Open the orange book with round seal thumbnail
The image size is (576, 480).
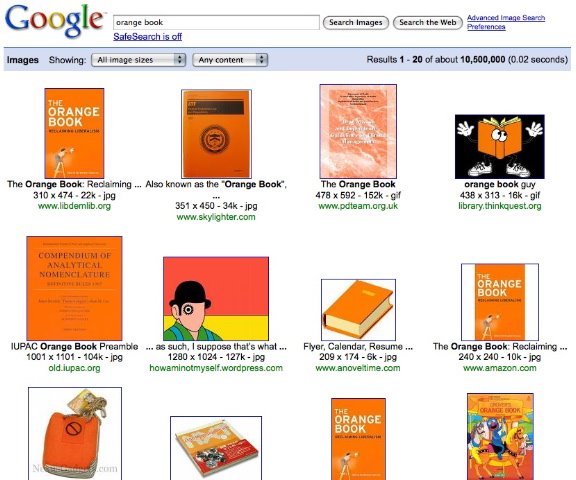click(216, 134)
